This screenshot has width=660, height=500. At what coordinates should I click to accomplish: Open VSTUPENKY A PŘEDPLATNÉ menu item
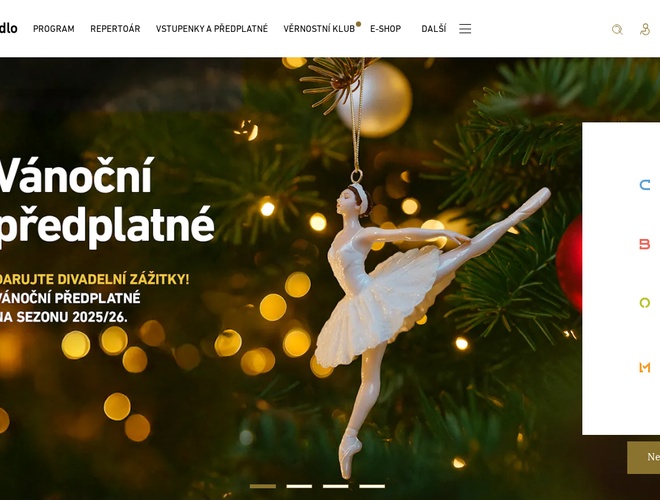coord(212,29)
